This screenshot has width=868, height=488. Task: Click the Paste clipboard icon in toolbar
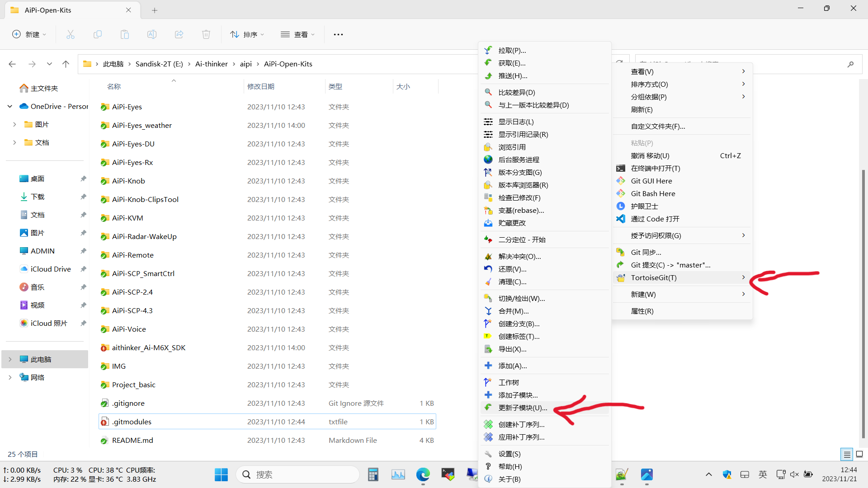pos(125,34)
